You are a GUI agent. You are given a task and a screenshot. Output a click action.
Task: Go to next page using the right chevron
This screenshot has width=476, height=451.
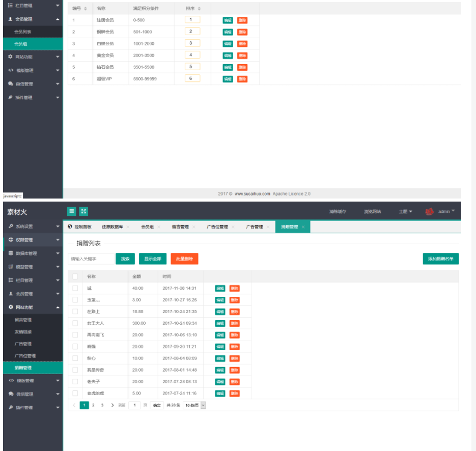(112, 405)
